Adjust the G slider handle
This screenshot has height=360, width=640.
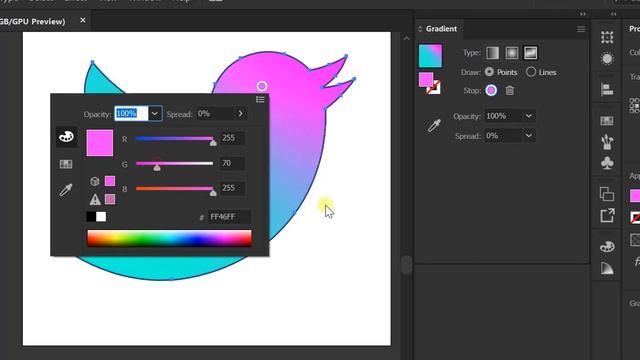157,168
